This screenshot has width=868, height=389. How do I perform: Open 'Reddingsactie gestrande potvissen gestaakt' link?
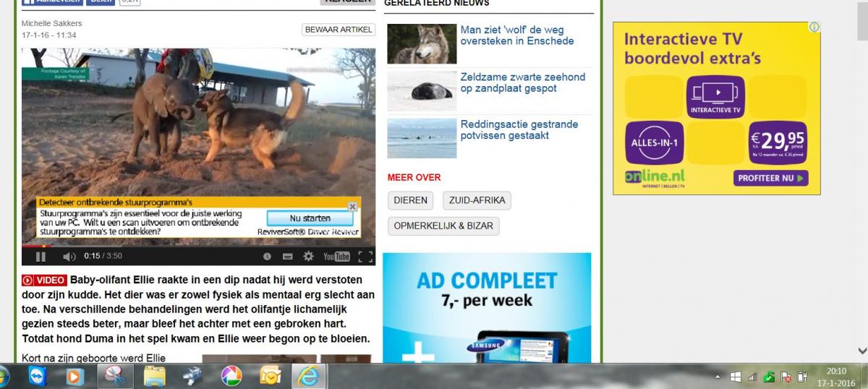[x=519, y=129]
